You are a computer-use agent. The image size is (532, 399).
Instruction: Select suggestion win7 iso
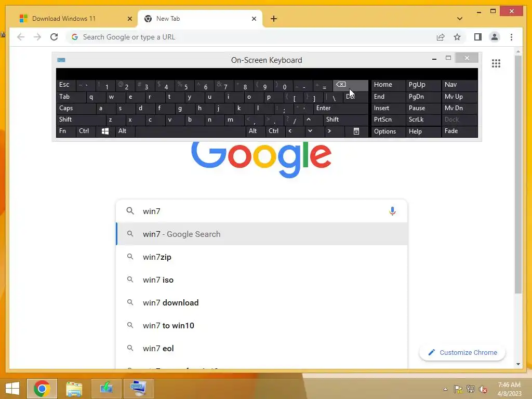coord(262,280)
